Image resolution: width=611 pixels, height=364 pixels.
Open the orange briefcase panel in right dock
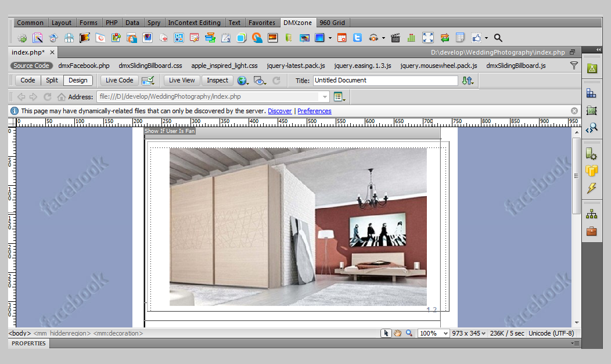pos(591,231)
